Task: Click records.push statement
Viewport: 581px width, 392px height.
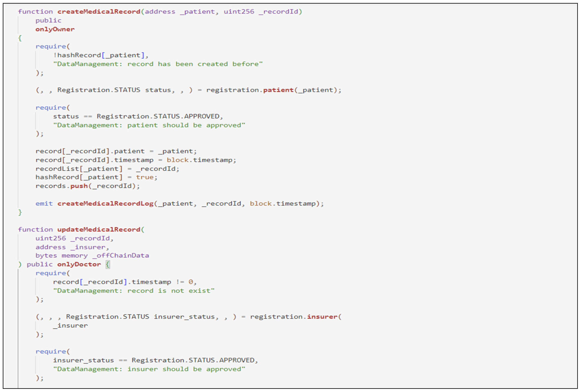Action: (87, 186)
